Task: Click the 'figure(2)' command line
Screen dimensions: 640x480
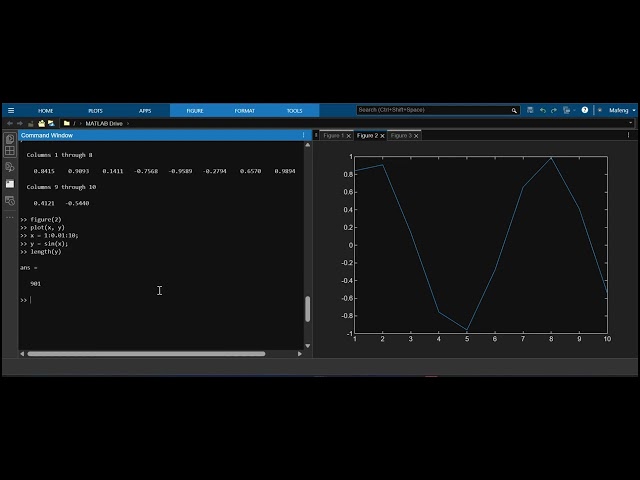Action: coord(46,220)
